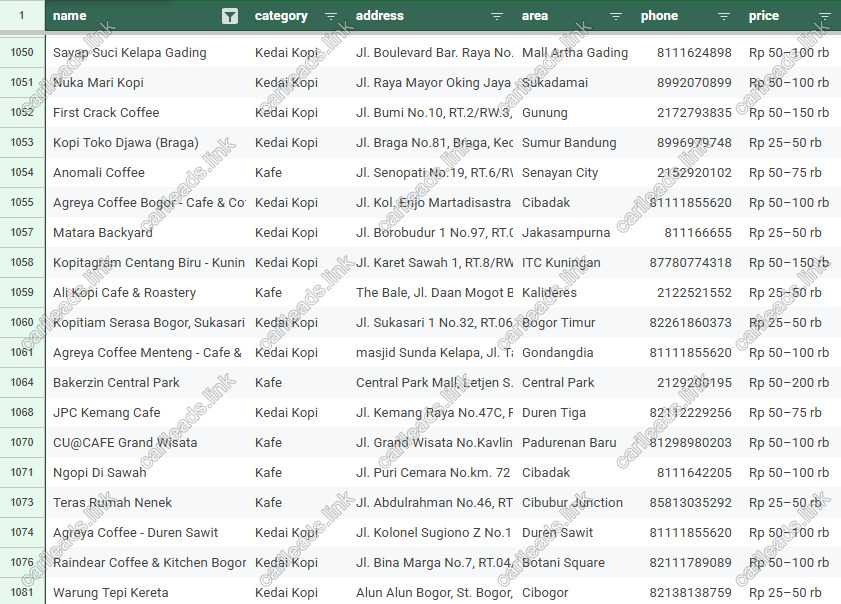Select the category header cell
Screen dimensions: 841x604
coord(297,16)
